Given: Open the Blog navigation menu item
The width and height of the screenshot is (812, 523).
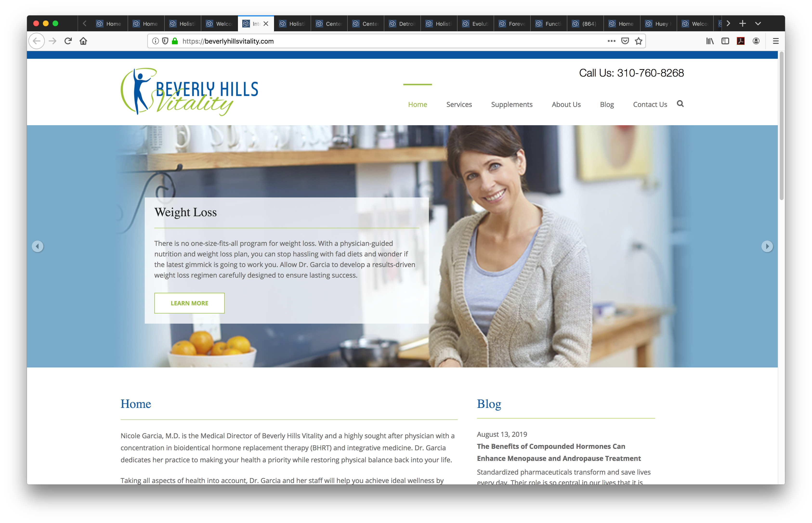Looking at the screenshot, I should click(x=607, y=104).
